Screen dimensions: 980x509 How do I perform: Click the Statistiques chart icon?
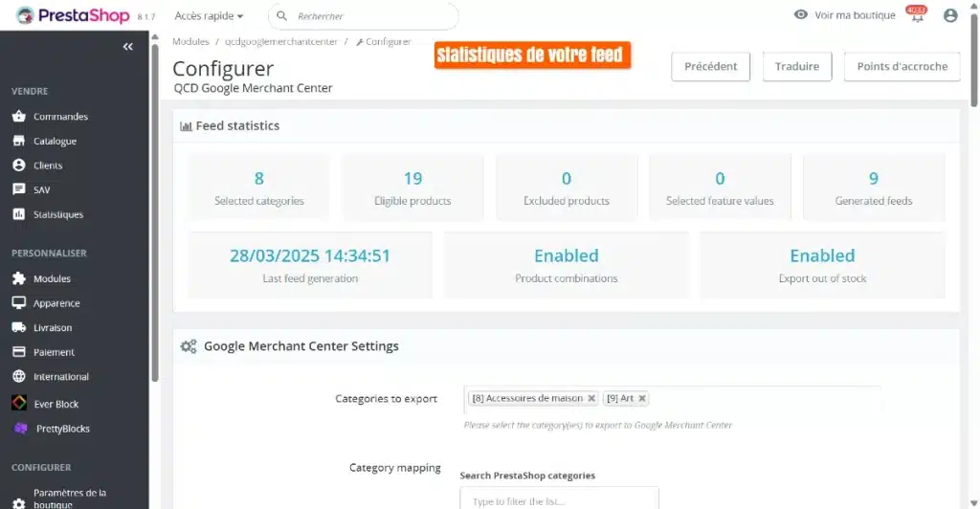click(19, 214)
